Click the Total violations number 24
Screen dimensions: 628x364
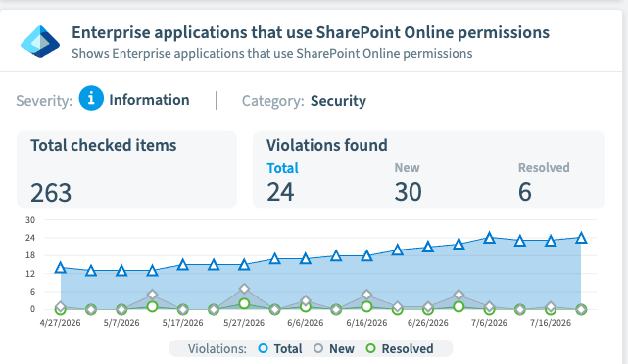[x=280, y=192]
